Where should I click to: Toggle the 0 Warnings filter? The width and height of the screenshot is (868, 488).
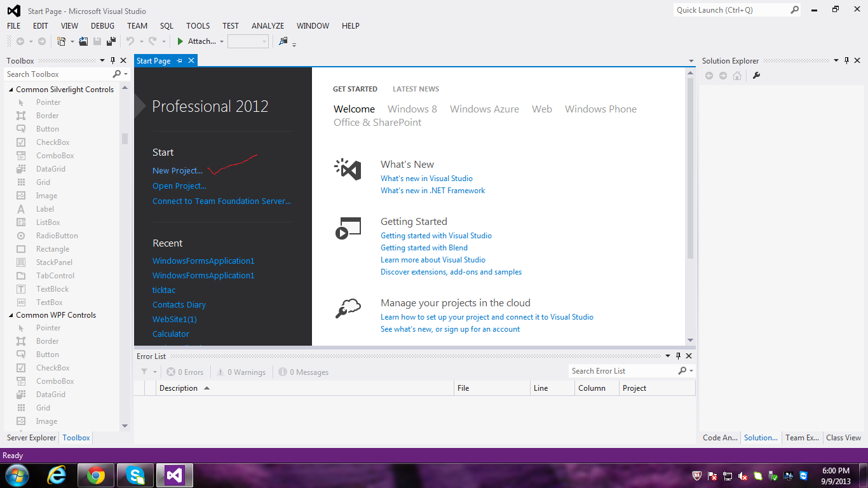click(241, 372)
